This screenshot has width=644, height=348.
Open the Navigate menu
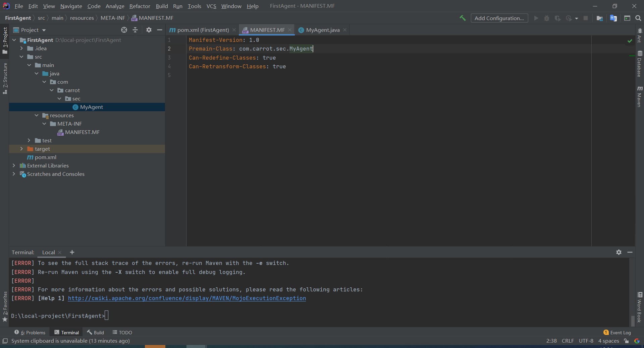pos(71,6)
